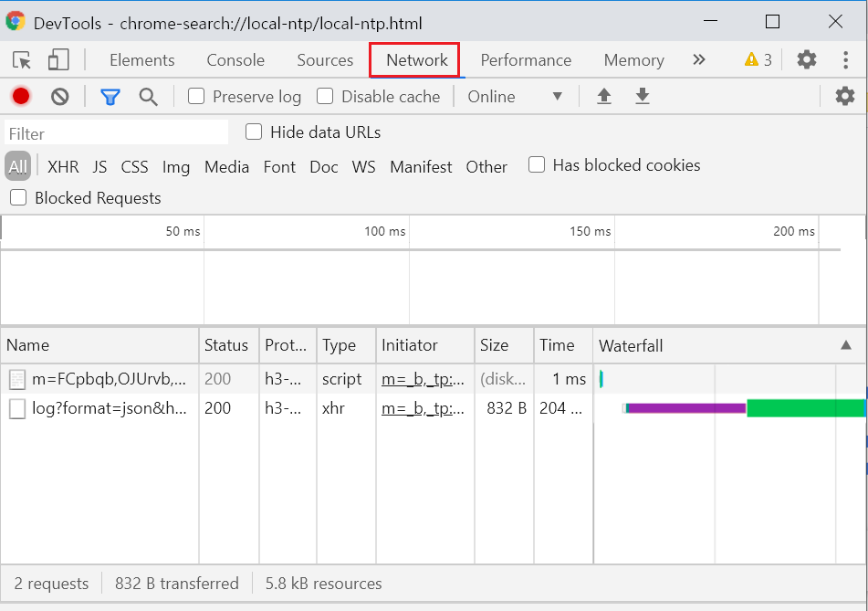Open DevTools main settings gear
The image size is (868, 611).
pos(807,59)
